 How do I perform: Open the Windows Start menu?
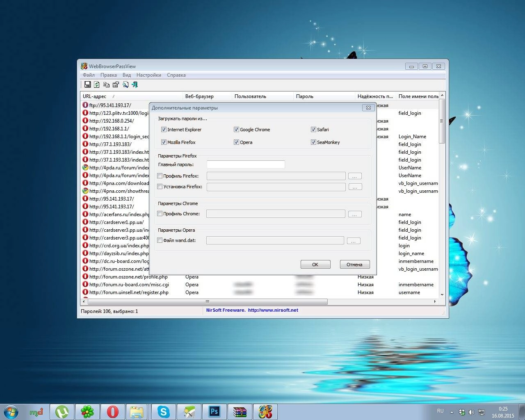(x=11, y=411)
